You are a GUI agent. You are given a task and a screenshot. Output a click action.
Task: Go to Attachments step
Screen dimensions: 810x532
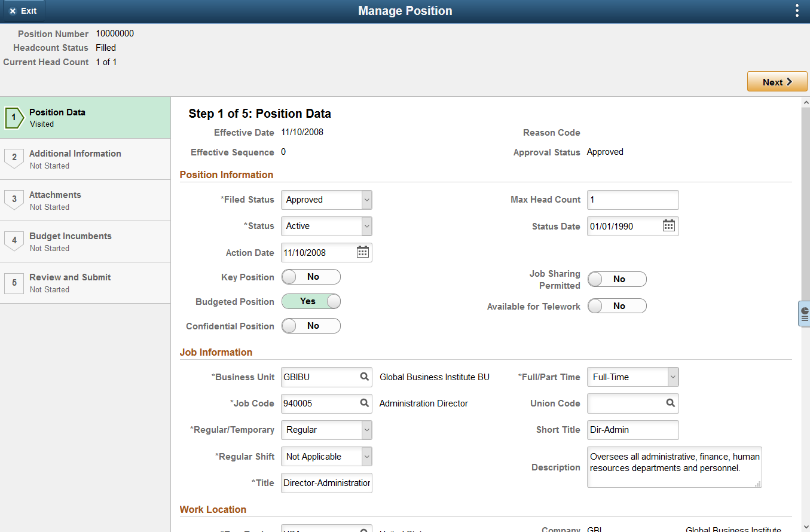[x=85, y=200]
